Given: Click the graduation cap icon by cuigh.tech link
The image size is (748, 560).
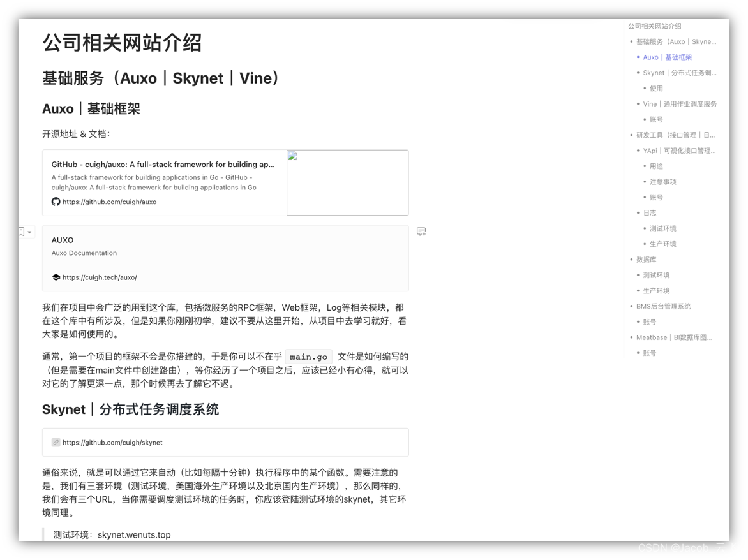Looking at the screenshot, I should point(56,277).
